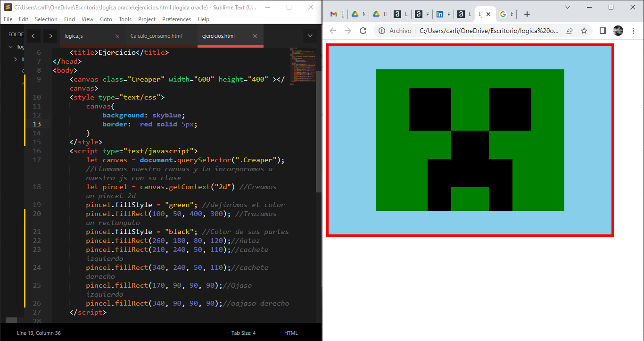Switch to the Calculo_consumo.html tab
This screenshot has height=341, width=644.
[x=156, y=36]
